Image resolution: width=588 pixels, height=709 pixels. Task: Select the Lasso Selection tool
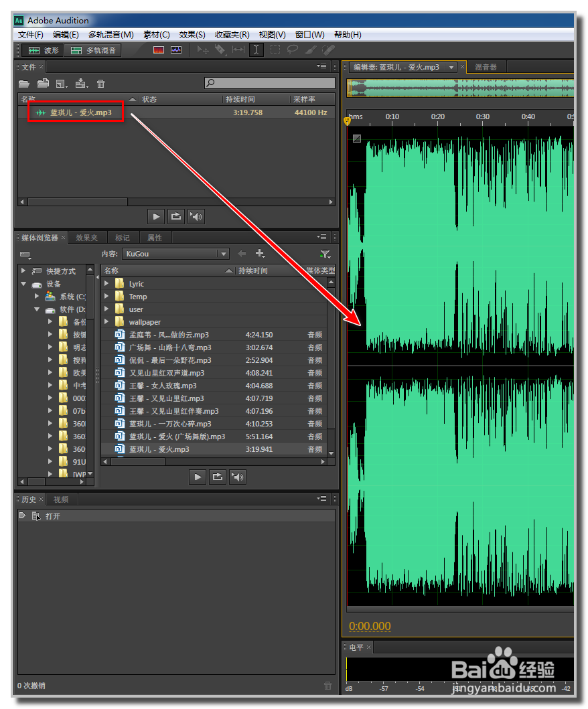[293, 50]
